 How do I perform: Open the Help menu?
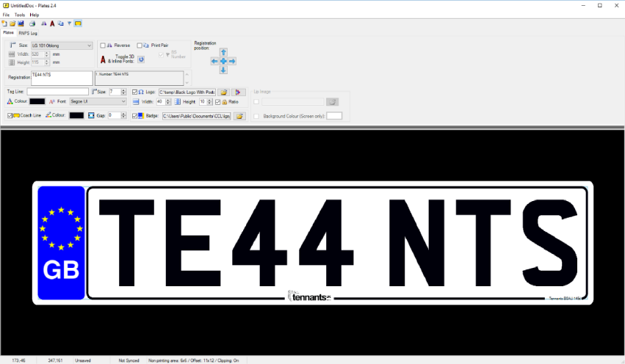[x=35, y=15]
